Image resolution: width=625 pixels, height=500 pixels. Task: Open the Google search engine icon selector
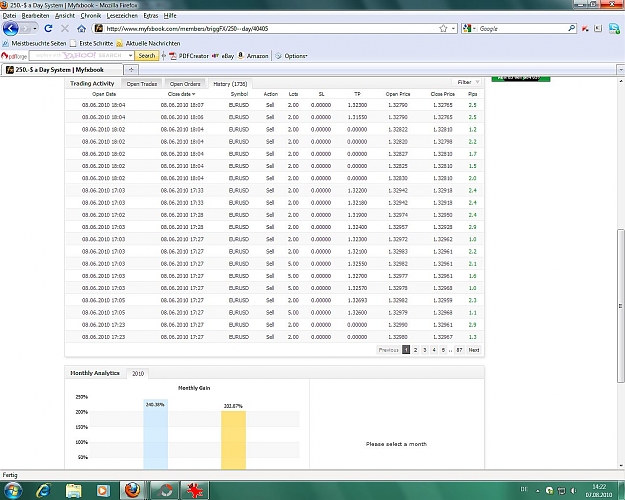pos(469,28)
